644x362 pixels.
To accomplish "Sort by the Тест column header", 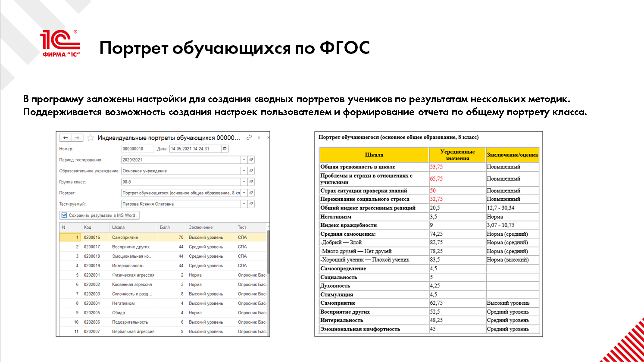I will tap(251, 227).
